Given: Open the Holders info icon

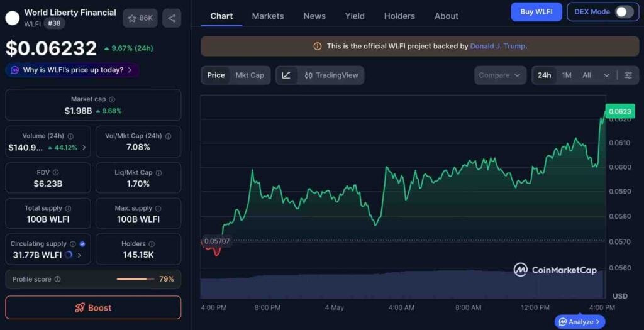Looking at the screenshot, I should coord(152,244).
